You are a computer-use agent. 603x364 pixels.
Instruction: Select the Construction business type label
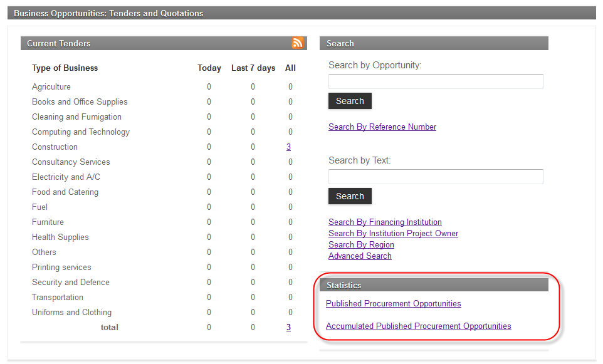55,147
